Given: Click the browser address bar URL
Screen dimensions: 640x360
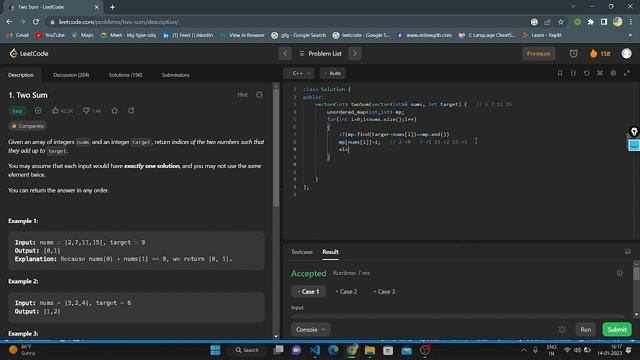Looking at the screenshot, I should 118,22.
